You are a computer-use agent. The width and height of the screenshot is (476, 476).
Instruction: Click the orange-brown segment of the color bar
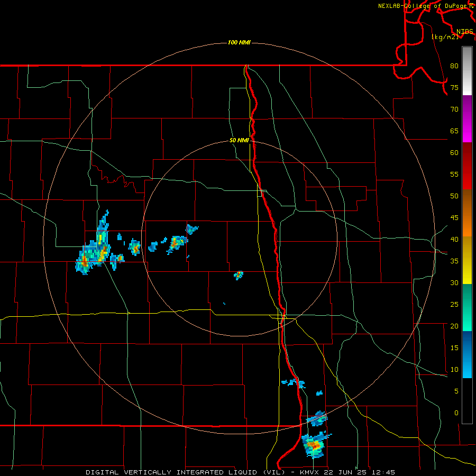467,213
